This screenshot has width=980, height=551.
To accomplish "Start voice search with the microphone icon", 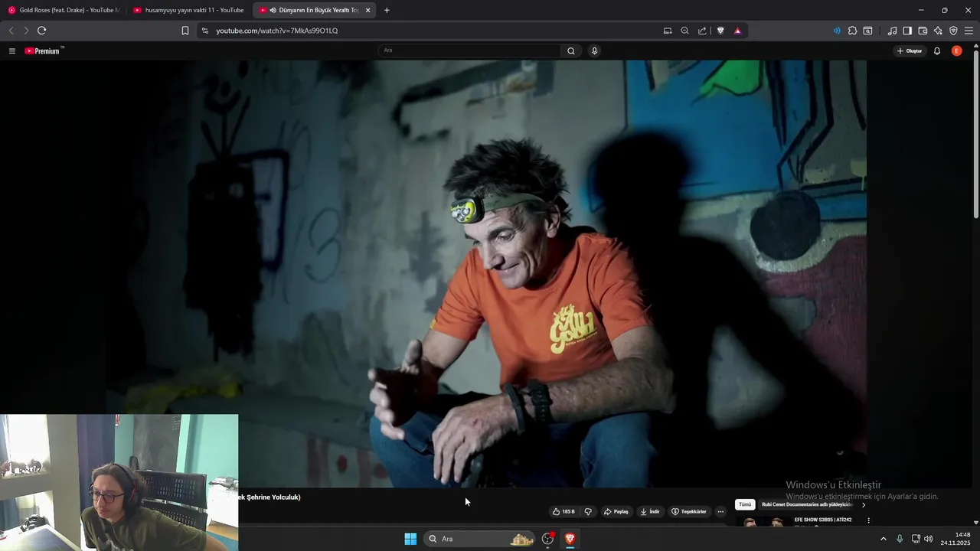I will (594, 51).
